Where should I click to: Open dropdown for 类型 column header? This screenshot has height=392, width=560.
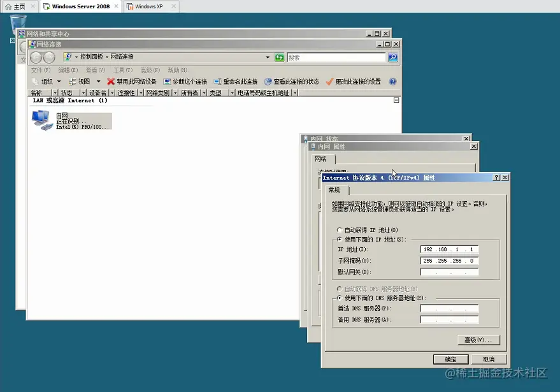pos(232,92)
